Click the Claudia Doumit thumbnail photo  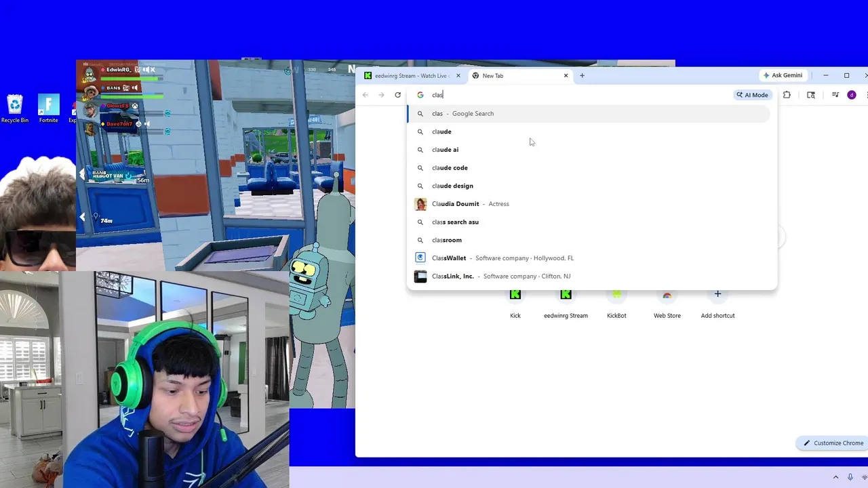pyautogui.click(x=420, y=204)
